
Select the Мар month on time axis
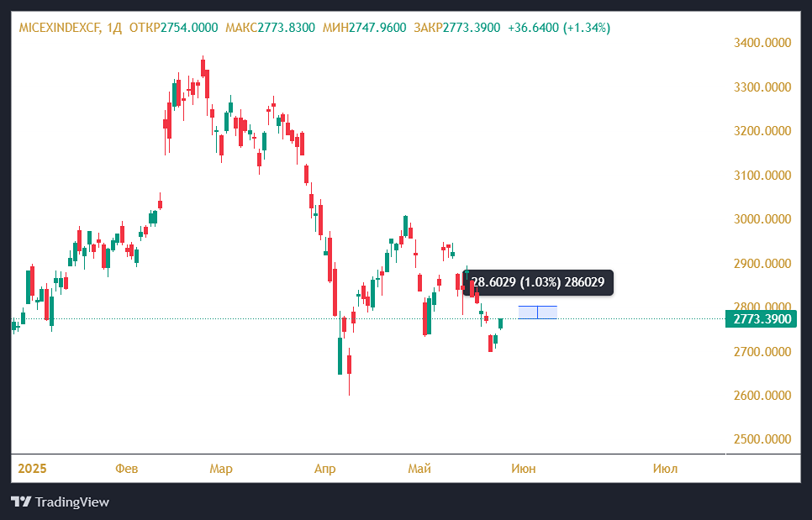(221, 468)
